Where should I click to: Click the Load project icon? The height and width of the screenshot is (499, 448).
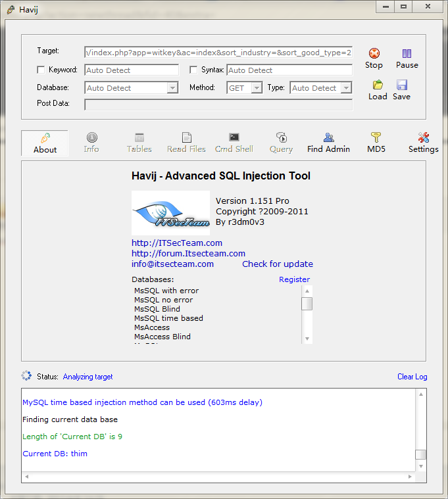click(378, 85)
